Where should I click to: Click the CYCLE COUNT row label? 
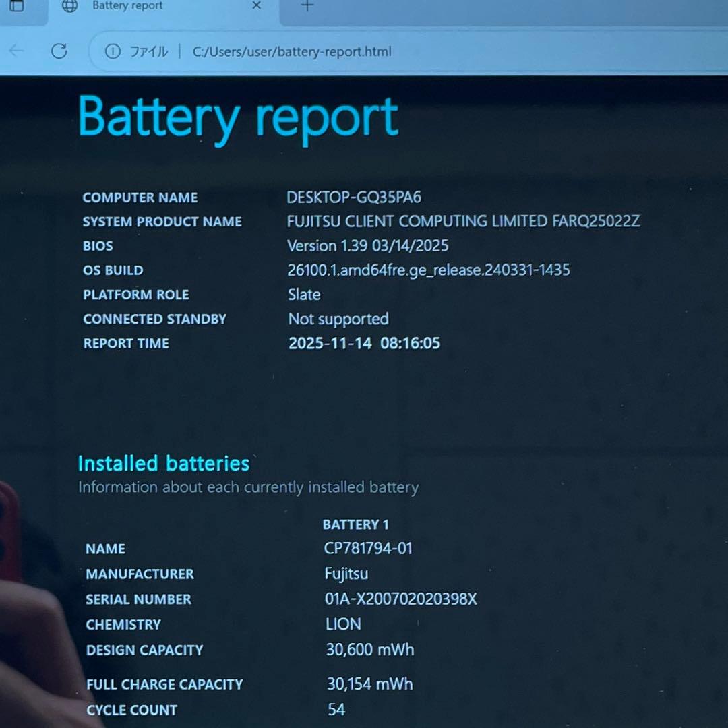pyautogui.click(x=132, y=710)
